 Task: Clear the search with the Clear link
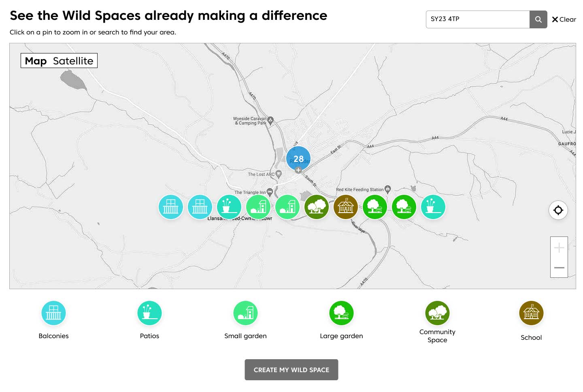pos(564,19)
